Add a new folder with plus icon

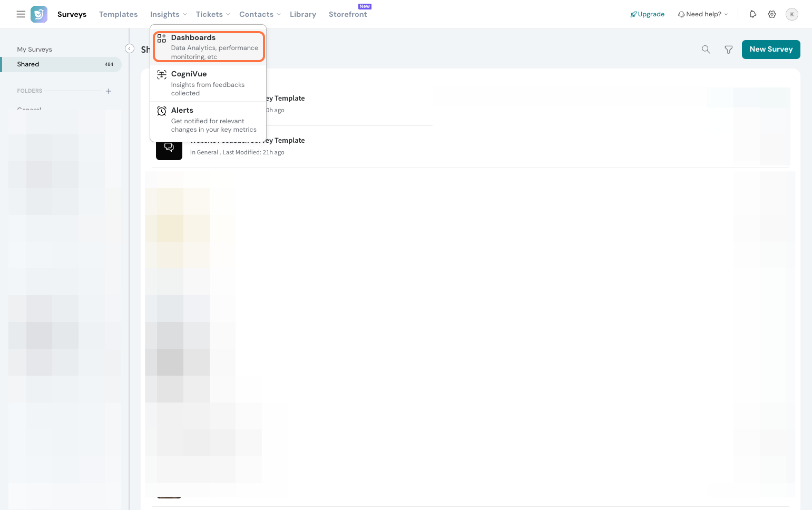(109, 91)
